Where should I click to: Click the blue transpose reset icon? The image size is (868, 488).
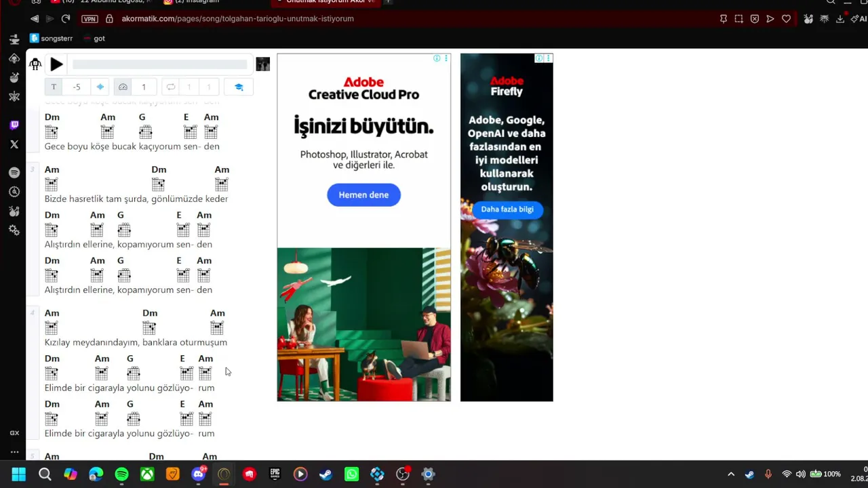[x=100, y=87]
